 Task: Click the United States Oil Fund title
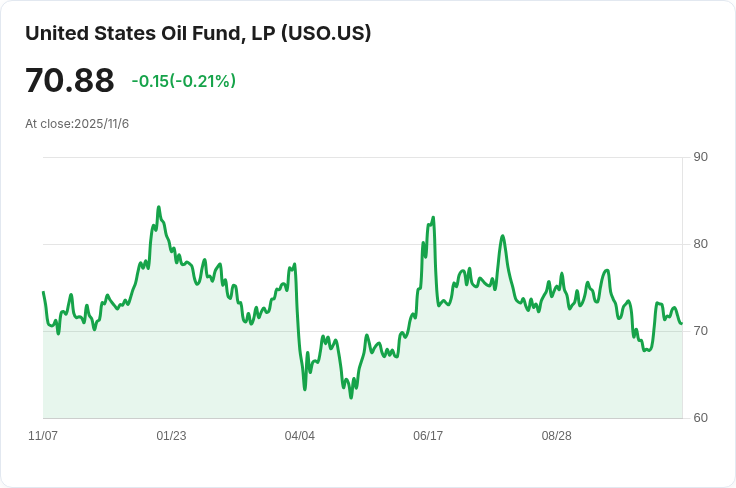(x=198, y=33)
